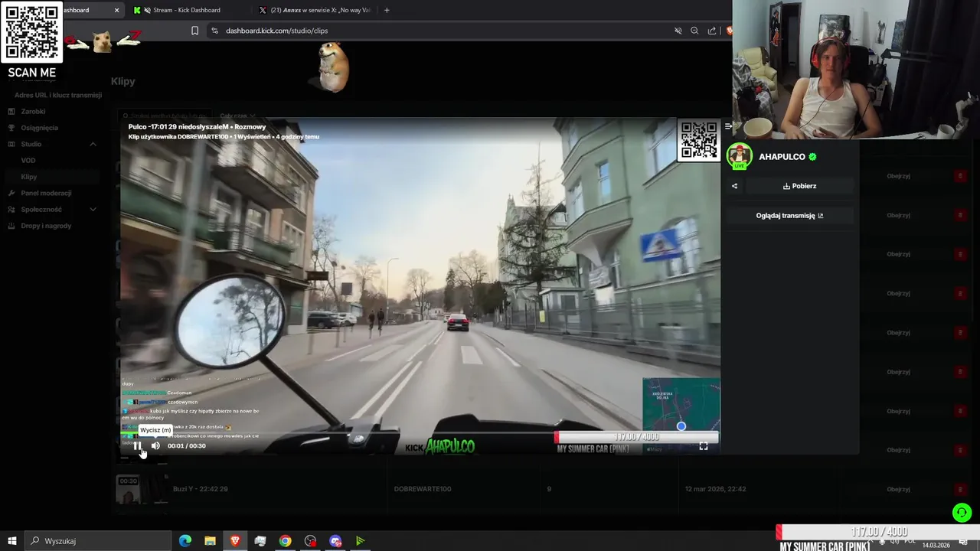Click the clip search field
This screenshot has height=551, width=980.
165,116
